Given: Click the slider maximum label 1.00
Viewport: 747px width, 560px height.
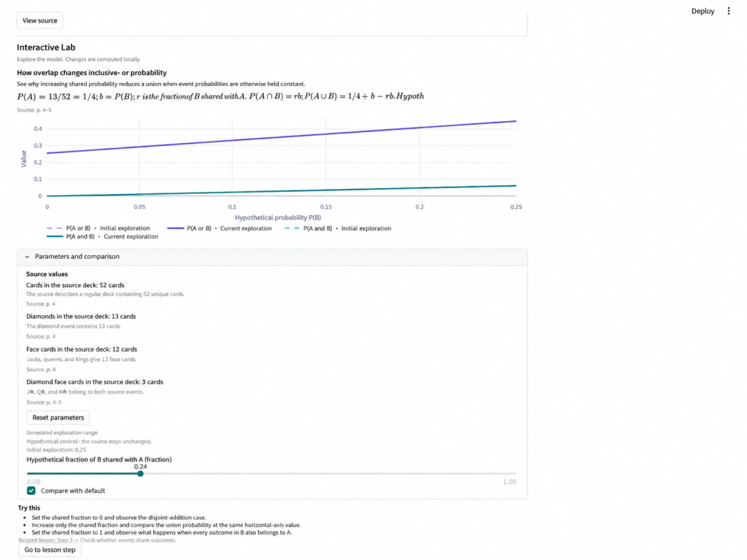Looking at the screenshot, I should 509,482.
